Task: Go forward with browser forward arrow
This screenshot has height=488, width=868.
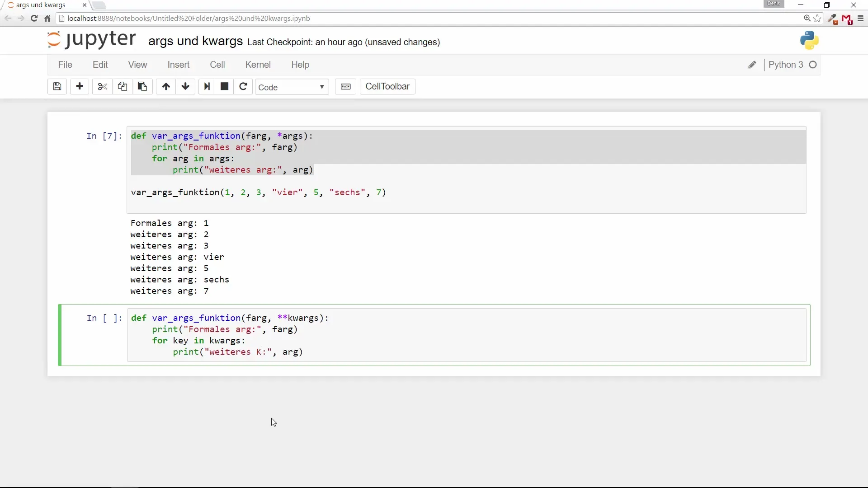Action: pyautogui.click(x=21, y=19)
